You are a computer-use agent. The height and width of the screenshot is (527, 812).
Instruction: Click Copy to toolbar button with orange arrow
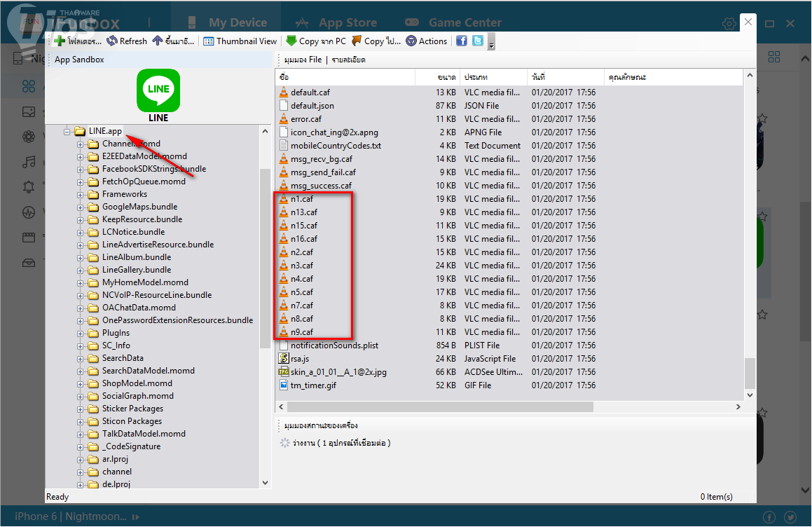tap(376, 41)
